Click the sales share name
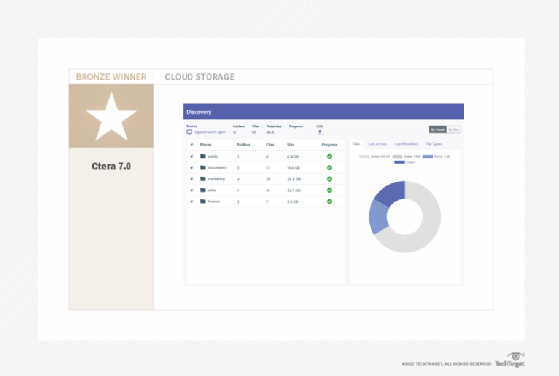The image size is (559, 376). (x=212, y=190)
